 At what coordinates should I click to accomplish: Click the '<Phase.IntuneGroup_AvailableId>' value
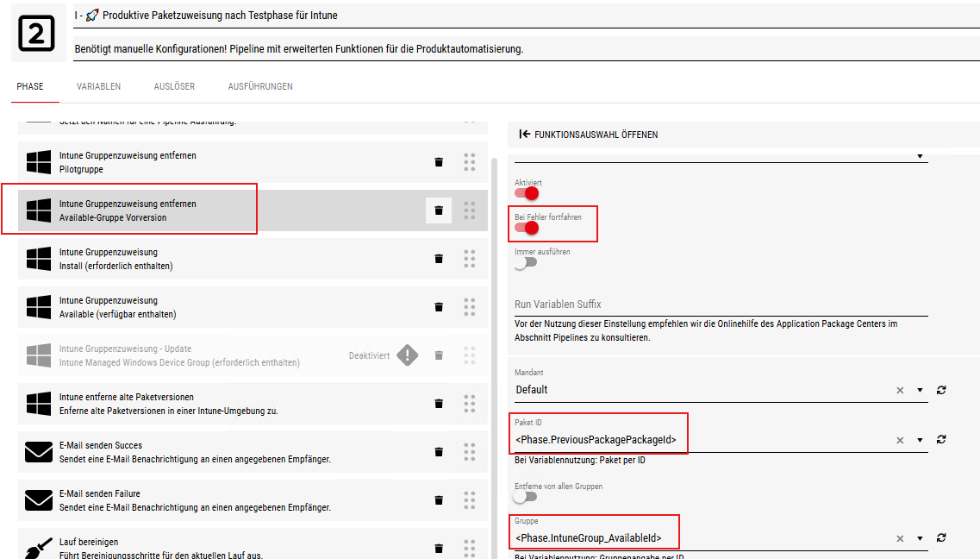point(588,537)
